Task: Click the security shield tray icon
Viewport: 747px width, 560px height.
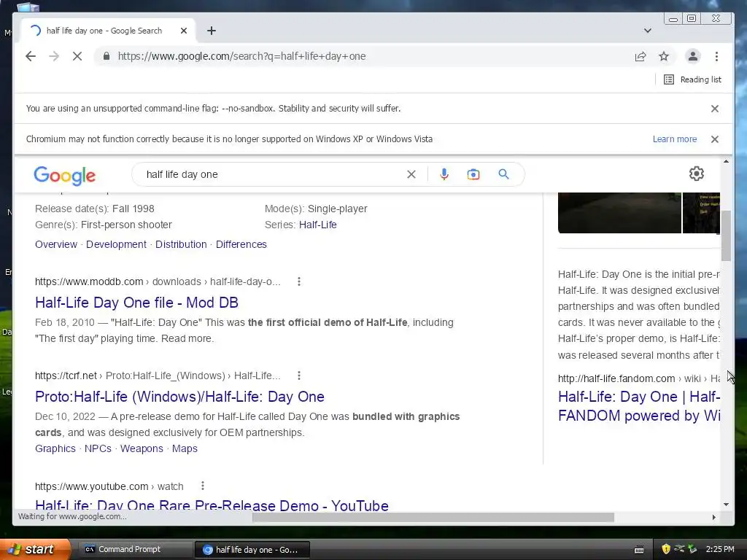Action: 666,549
